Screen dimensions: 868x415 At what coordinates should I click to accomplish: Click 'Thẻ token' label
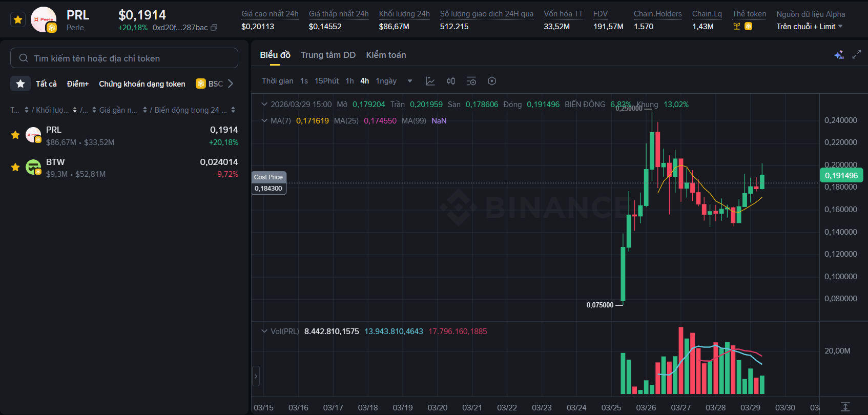(749, 14)
